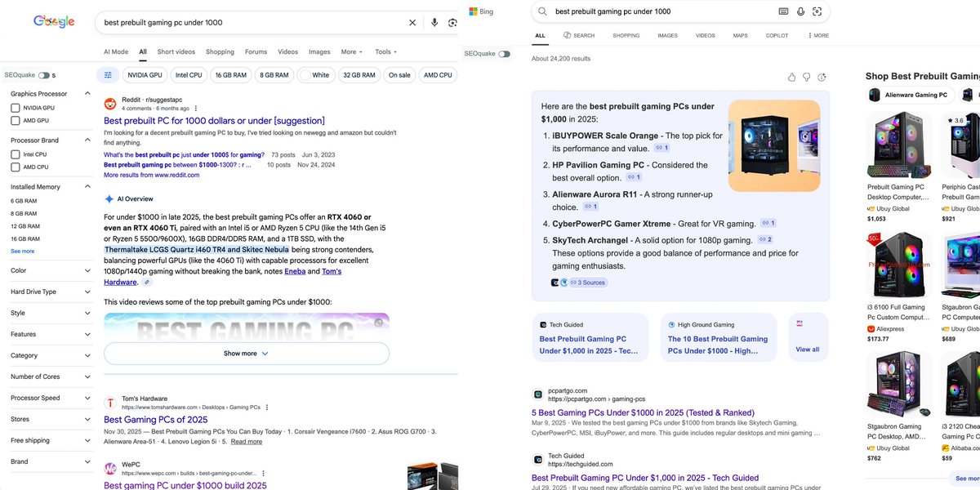
Task: Open citation 2 beside SkyTech Archangel
Action: point(764,239)
